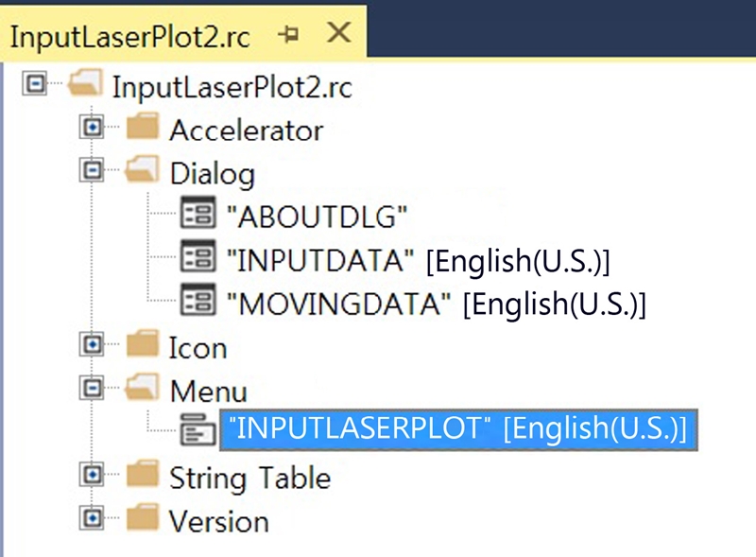Collapse the Dialog folder node
The height and width of the screenshot is (557, 756).
(x=92, y=171)
